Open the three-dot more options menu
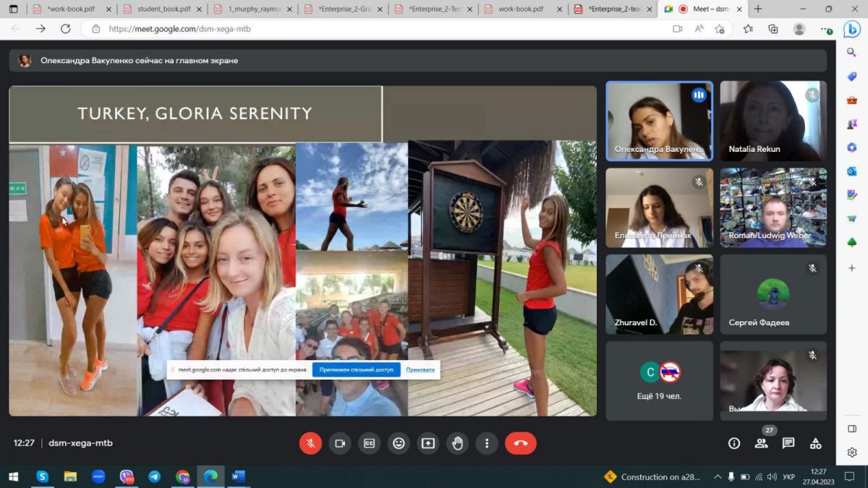The width and height of the screenshot is (868, 488). (x=487, y=443)
